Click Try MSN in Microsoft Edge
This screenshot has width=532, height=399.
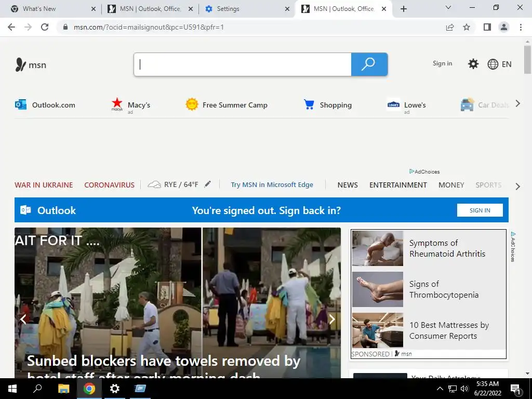(272, 184)
